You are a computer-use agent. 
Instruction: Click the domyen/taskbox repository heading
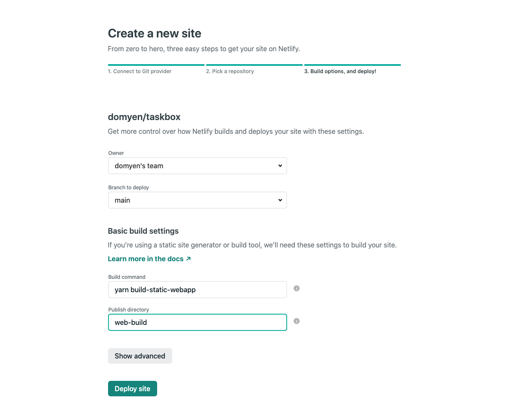pyautogui.click(x=144, y=117)
